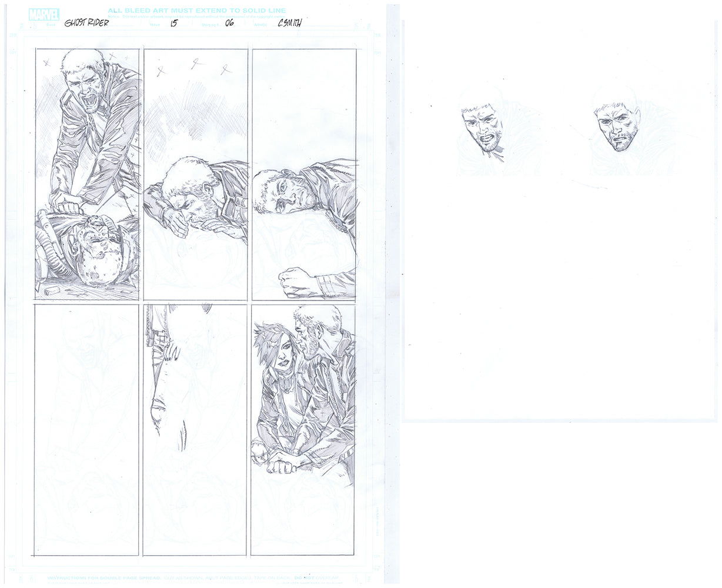
Task: Select the bottom-middle panel with the hanging hand
Action: 195,429
